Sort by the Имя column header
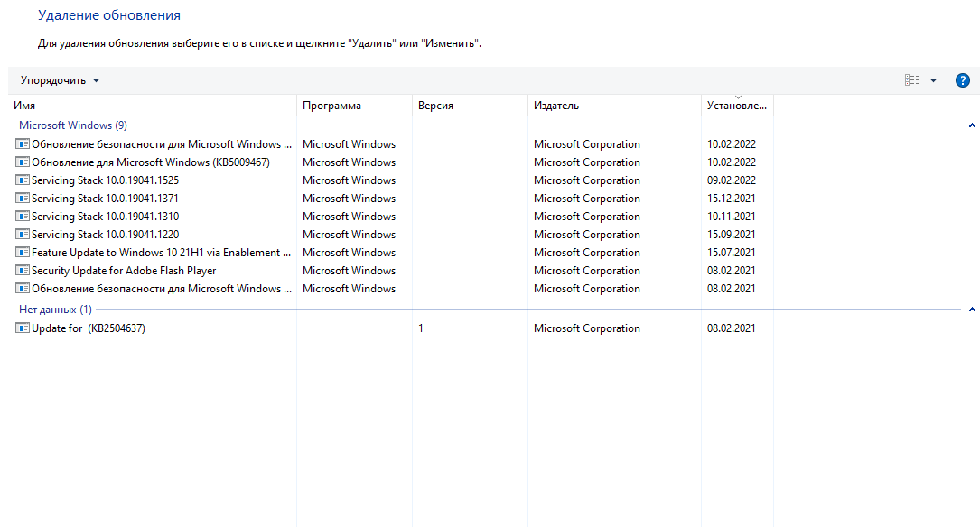Image resolution: width=980 pixels, height=527 pixels. tap(152, 106)
